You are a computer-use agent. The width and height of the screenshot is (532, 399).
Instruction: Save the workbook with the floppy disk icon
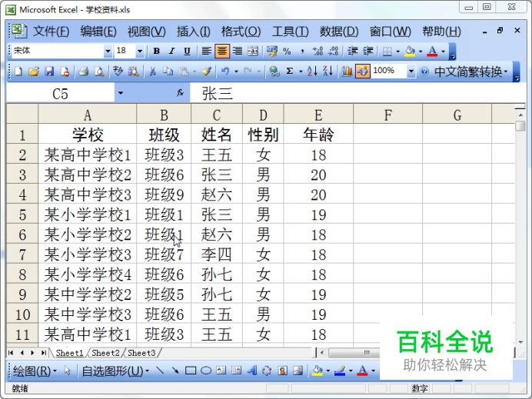(49, 71)
